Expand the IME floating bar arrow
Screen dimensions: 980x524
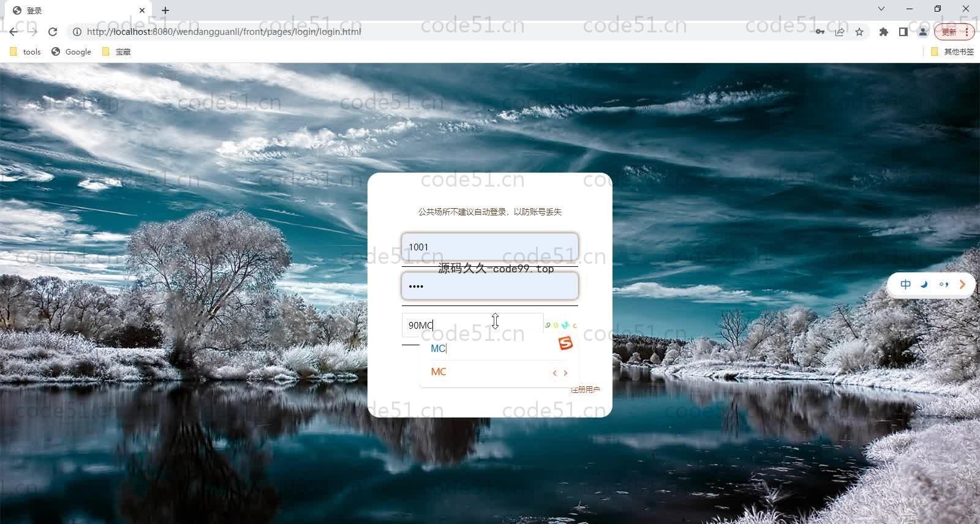(962, 285)
